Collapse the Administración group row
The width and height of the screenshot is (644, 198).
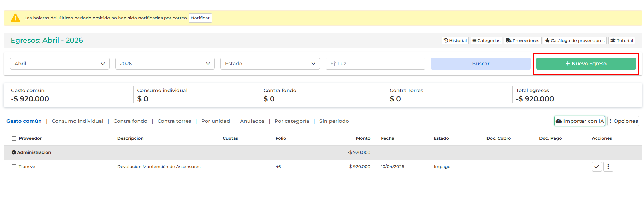click(x=14, y=152)
